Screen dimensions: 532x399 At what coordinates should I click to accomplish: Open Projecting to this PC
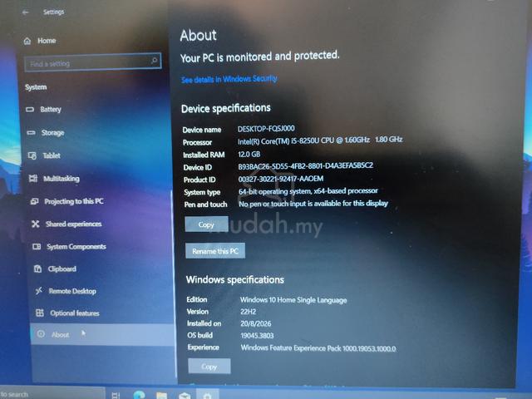click(74, 201)
